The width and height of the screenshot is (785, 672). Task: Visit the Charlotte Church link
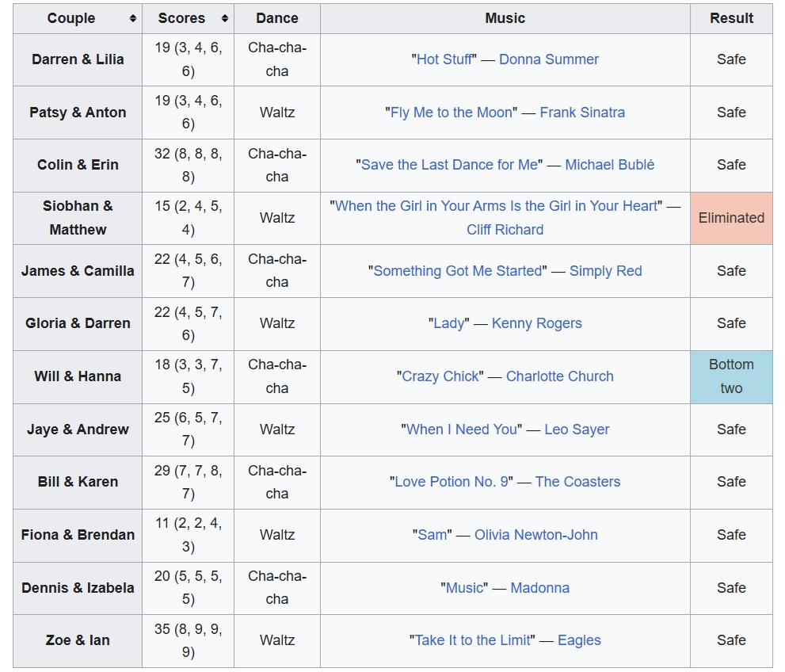pyautogui.click(x=560, y=376)
